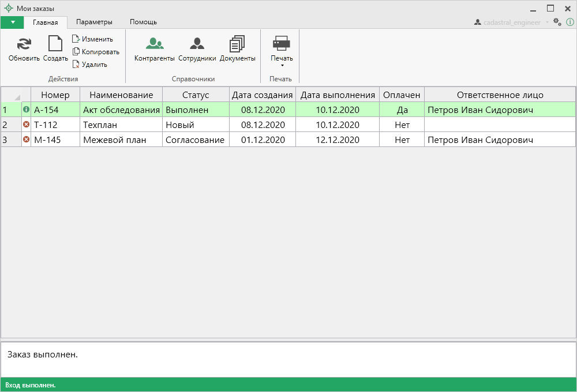
Task: Click the Обновить refresh icon
Action: click(x=24, y=44)
